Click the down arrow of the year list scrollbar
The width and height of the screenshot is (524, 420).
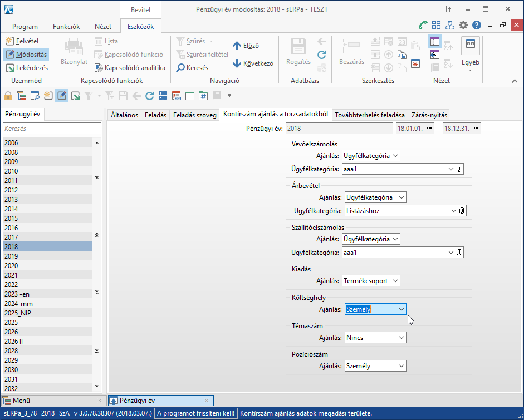(97, 386)
